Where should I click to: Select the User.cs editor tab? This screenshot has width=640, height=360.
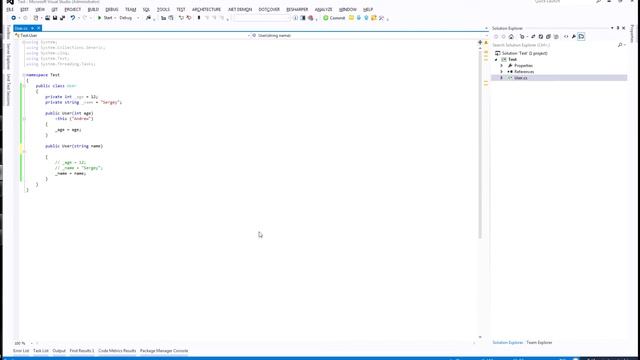pyautogui.click(x=21, y=28)
